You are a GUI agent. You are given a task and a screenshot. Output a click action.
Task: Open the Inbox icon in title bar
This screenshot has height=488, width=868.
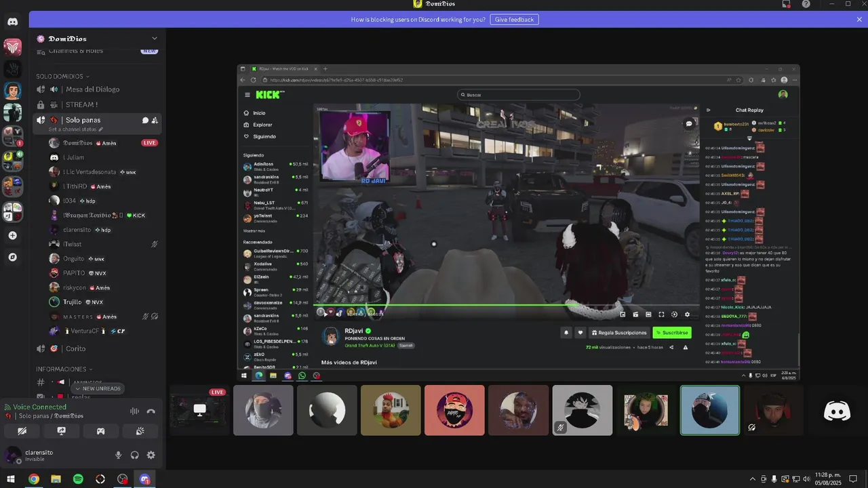coord(787,4)
